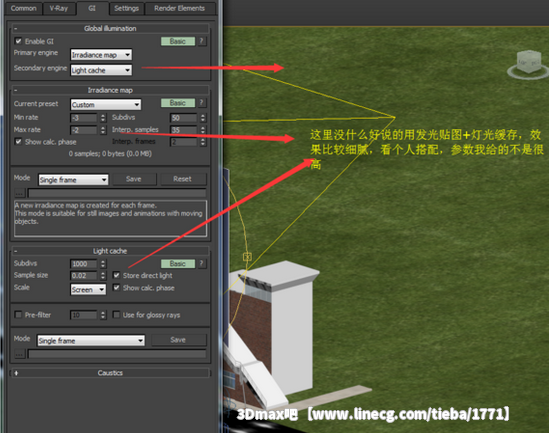Viewport: 549px width, 433px height.
Task: Adjust the Max rate spinner
Action: tap(103, 130)
